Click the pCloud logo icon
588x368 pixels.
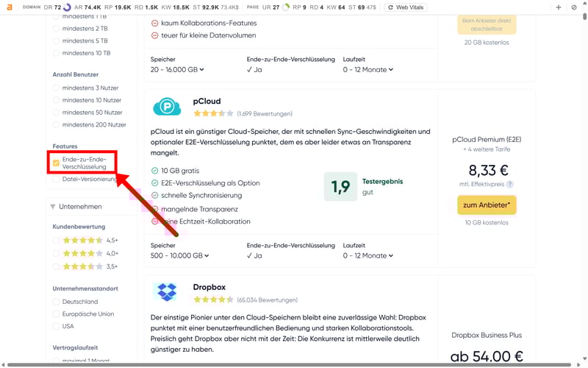point(167,107)
